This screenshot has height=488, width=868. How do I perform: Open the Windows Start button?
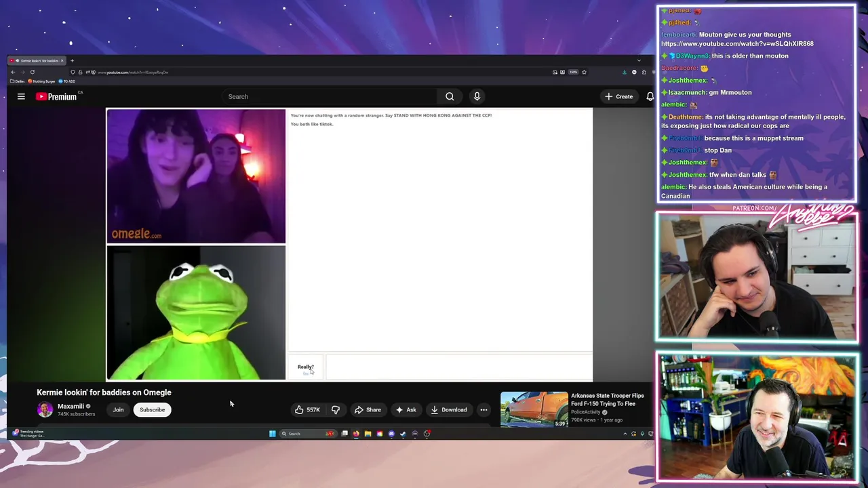(273, 434)
